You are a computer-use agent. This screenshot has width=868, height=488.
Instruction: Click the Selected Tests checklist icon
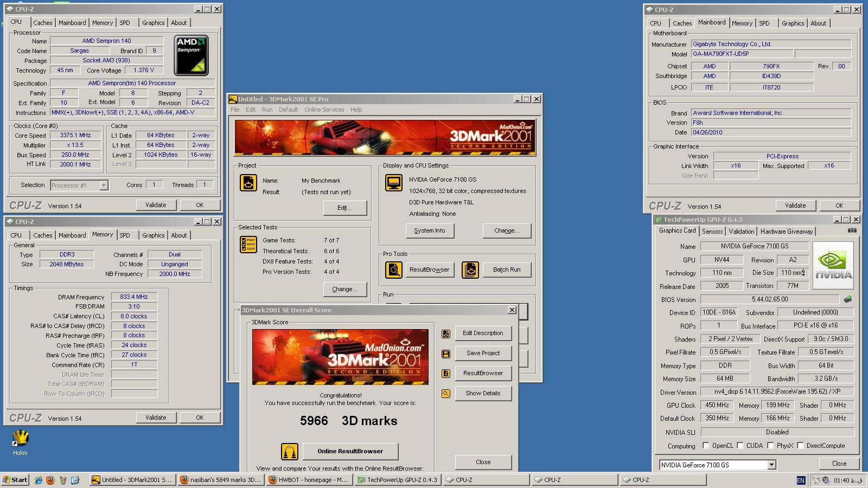pyautogui.click(x=248, y=245)
